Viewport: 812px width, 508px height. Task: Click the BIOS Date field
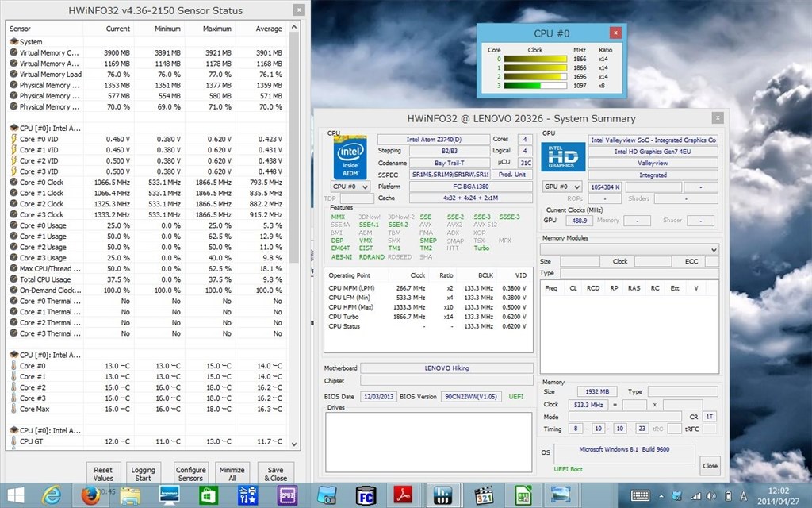point(378,397)
